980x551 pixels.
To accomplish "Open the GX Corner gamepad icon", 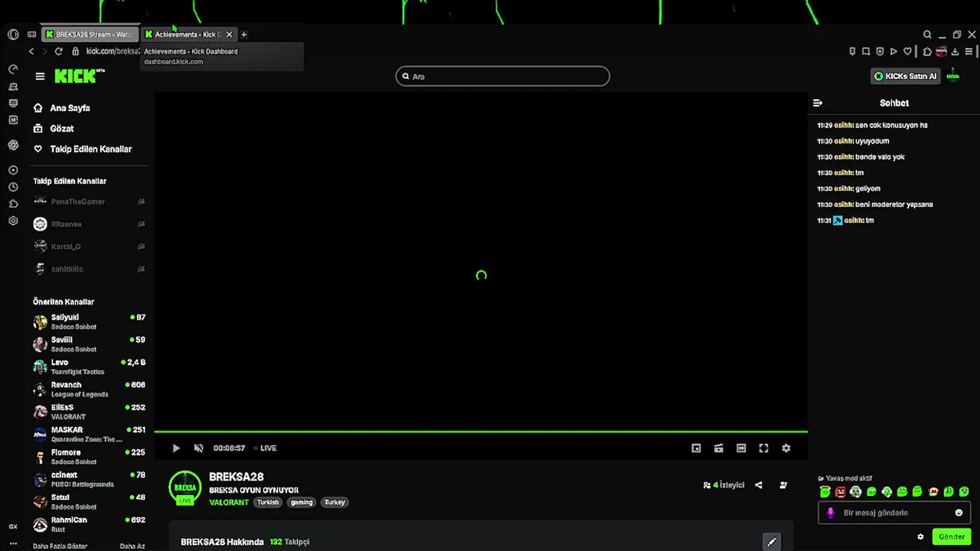I will click(31, 34).
